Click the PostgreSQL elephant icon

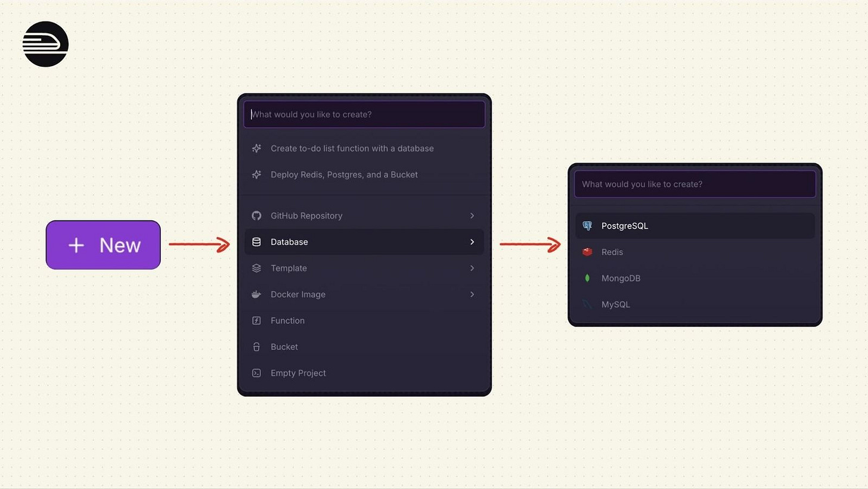point(587,226)
